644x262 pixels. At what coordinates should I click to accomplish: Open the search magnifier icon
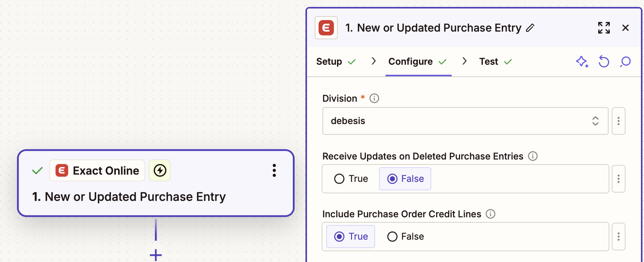pyautogui.click(x=626, y=62)
